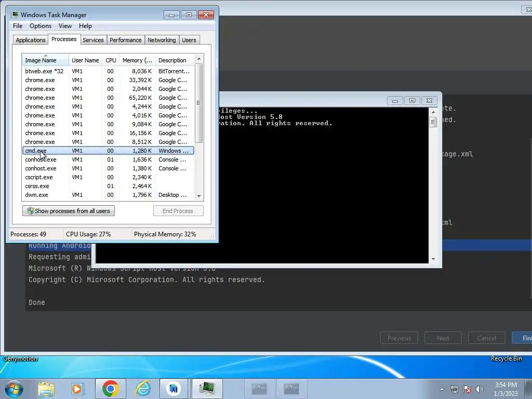Open the Help menu in Task Manager
This screenshot has width=532, height=399.
(85, 26)
